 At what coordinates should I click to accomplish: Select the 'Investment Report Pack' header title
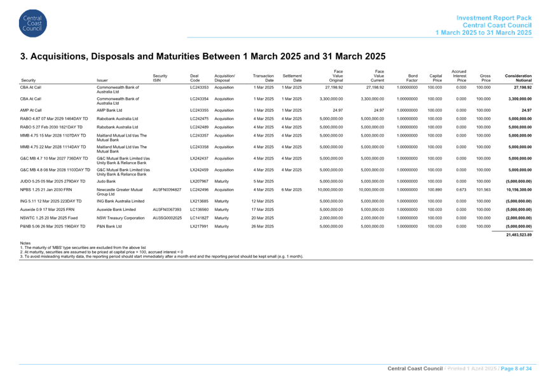coord(494,18)
